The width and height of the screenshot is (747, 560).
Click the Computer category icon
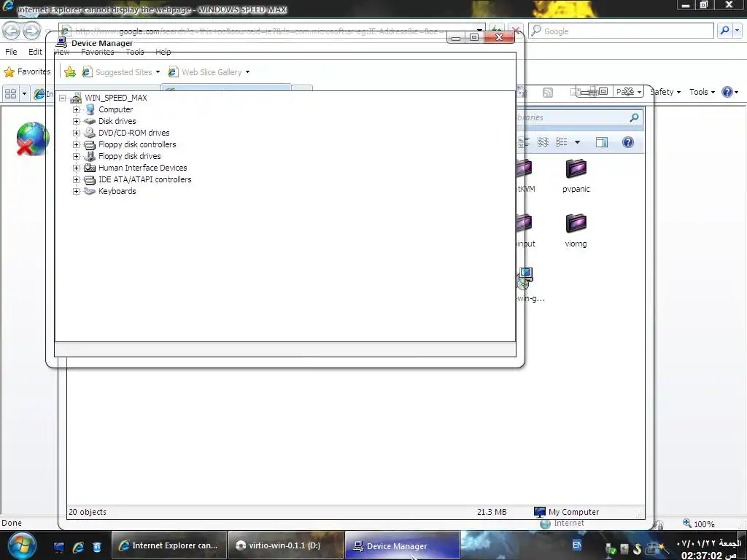tap(90, 109)
